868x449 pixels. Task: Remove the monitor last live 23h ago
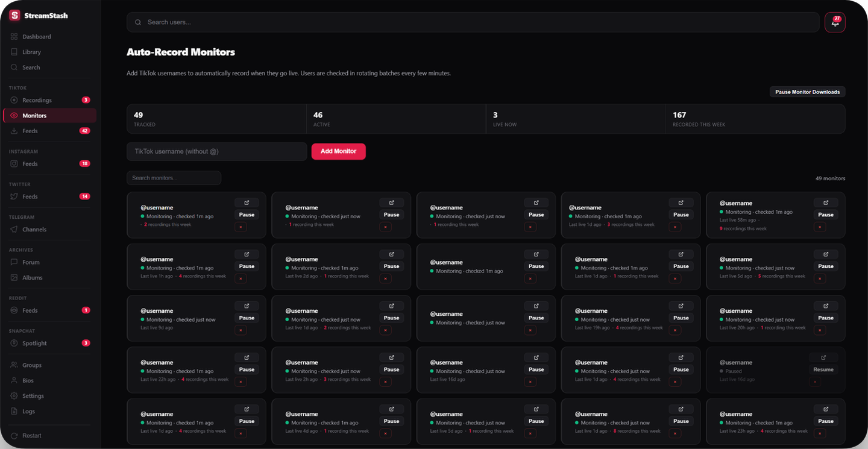pos(820,433)
